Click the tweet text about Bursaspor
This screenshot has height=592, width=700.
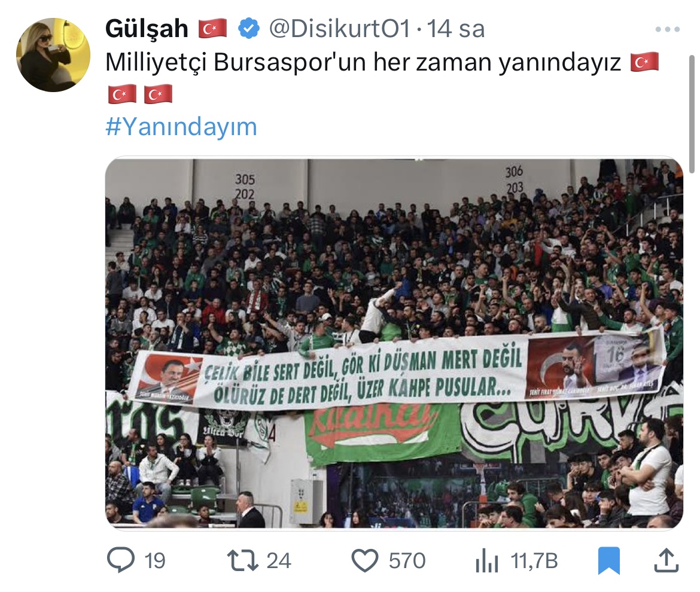click(363, 62)
